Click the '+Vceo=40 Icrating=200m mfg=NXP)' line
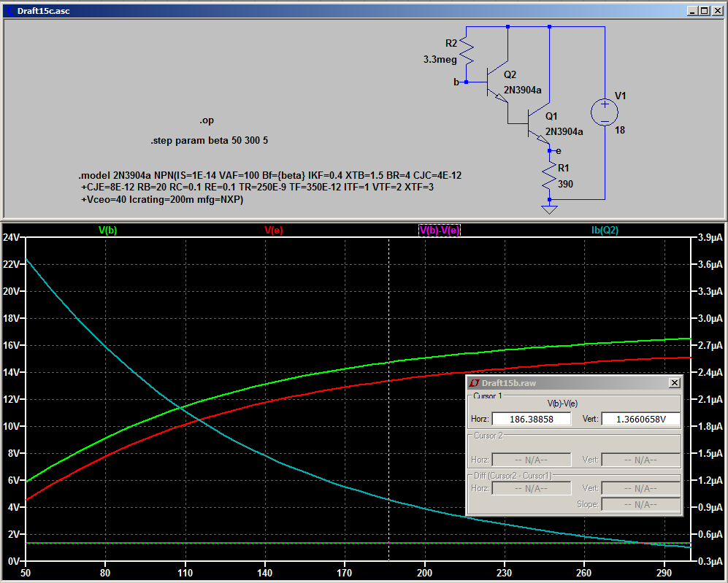Viewport: 728px width, 583px height. point(162,199)
